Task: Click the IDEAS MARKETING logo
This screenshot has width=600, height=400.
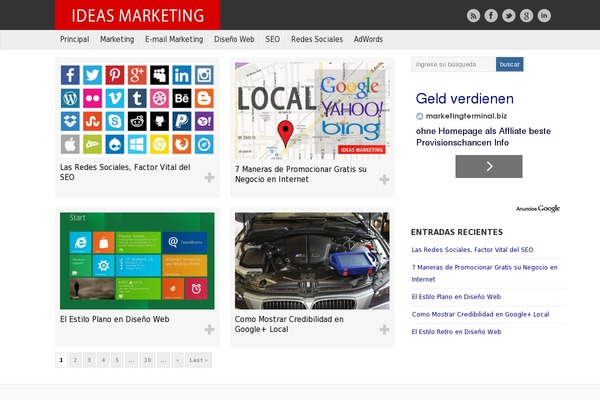Action: point(137,15)
